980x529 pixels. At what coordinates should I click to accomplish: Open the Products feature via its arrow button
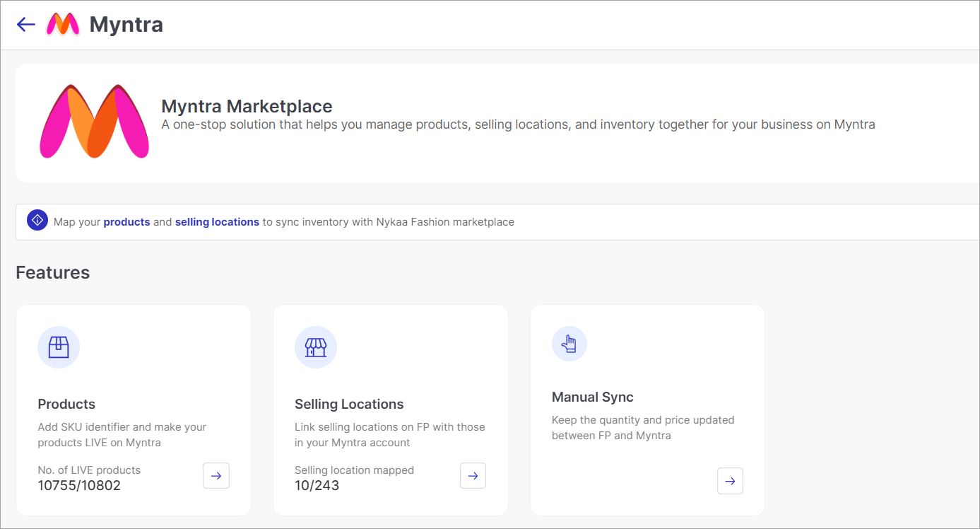coord(216,476)
